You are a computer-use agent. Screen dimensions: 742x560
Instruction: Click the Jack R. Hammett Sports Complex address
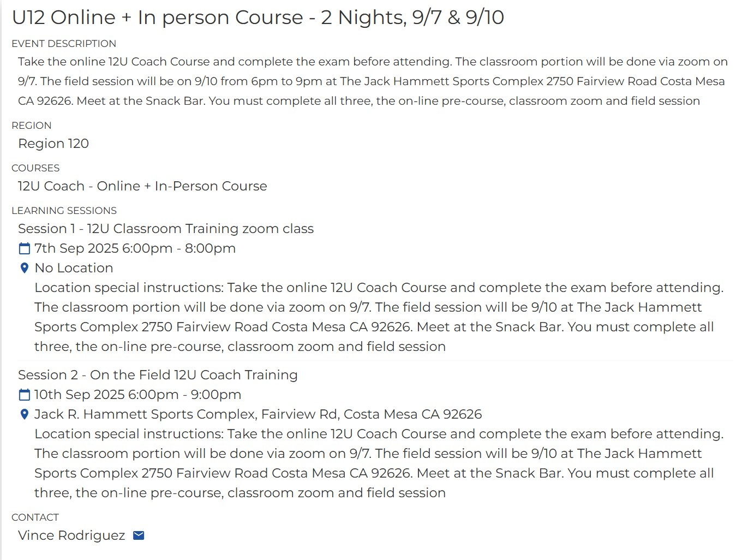click(x=258, y=414)
